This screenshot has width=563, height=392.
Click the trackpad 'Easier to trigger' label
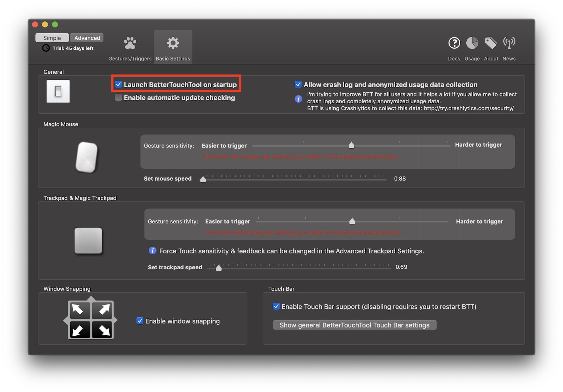[x=228, y=221]
